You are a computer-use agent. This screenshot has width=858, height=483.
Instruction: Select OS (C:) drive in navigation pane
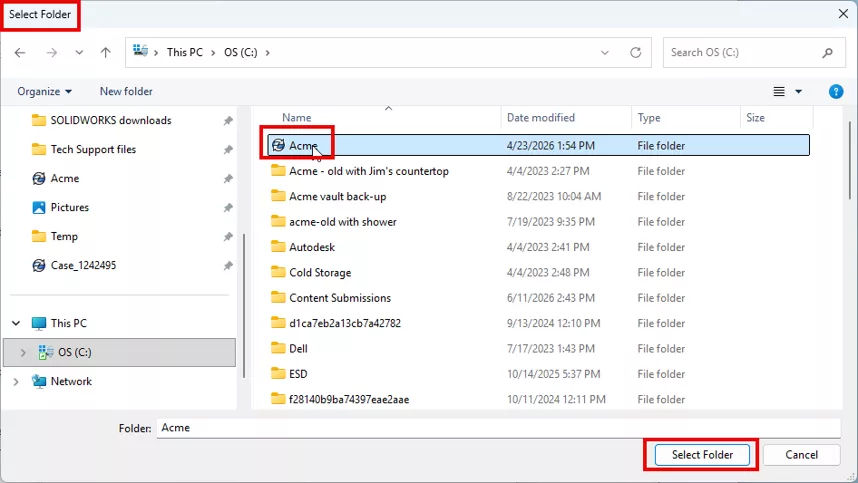tap(119, 352)
